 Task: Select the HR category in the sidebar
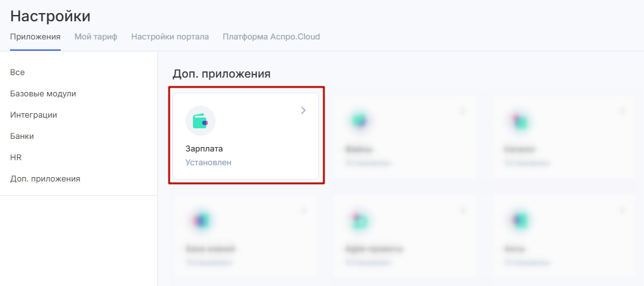(16, 158)
